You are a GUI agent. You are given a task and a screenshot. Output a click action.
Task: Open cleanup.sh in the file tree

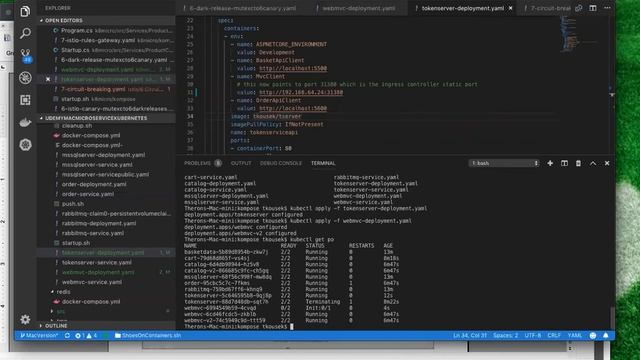point(77,126)
